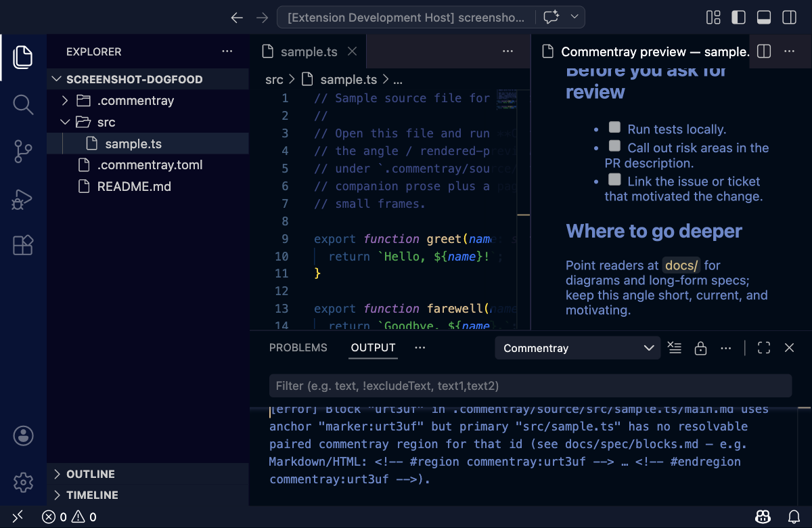The width and height of the screenshot is (812, 528).
Task: Collapse the src folder
Action: pos(148,123)
